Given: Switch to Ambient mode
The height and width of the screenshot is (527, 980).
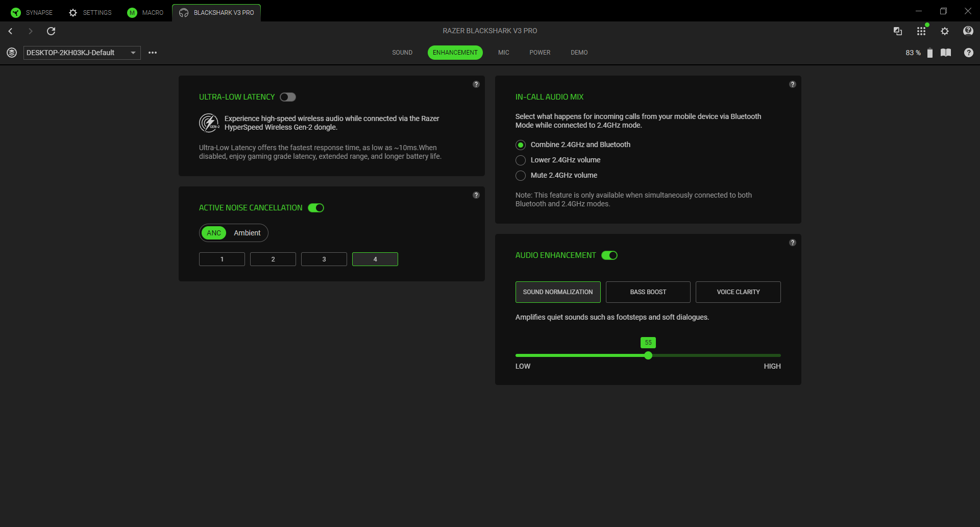Looking at the screenshot, I should [x=247, y=233].
